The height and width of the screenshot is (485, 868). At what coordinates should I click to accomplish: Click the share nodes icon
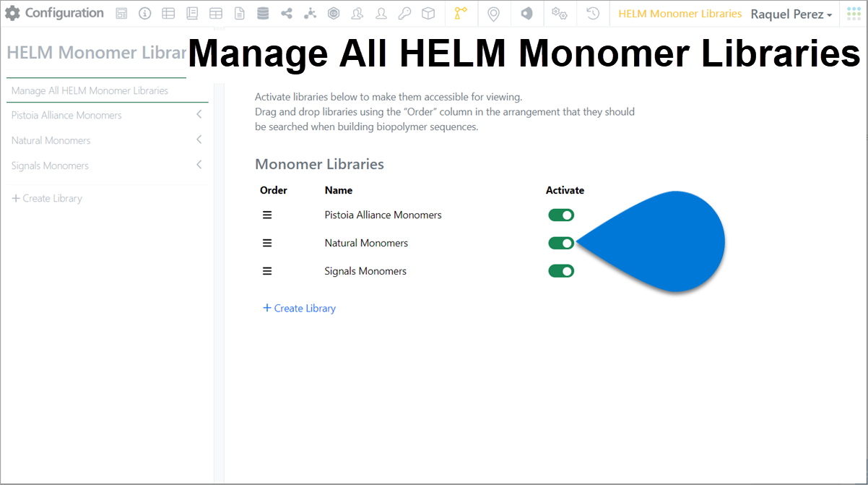tap(287, 14)
